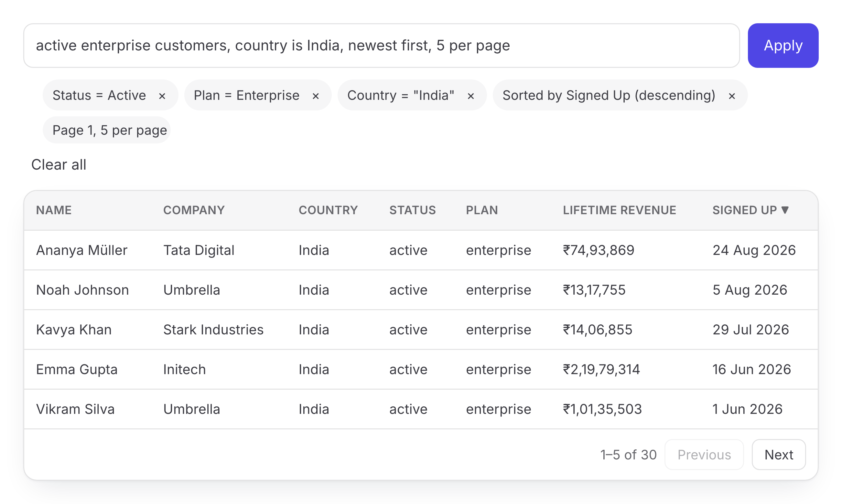The width and height of the screenshot is (842, 504).
Task: Remove the Sorted by Signed Up chip
Action: point(732,96)
